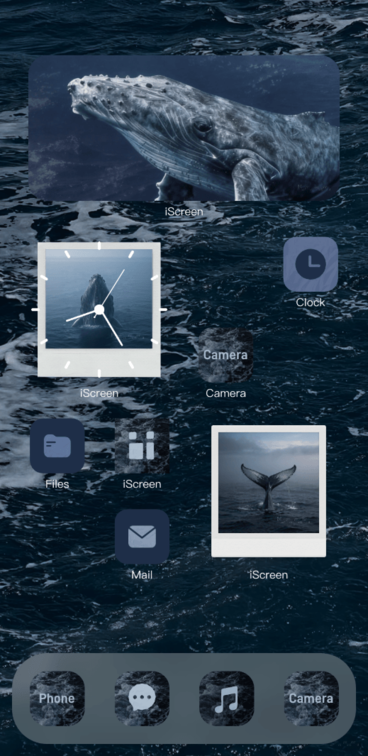Open the Clock app icon
This screenshot has width=368, height=756.
[x=310, y=264]
